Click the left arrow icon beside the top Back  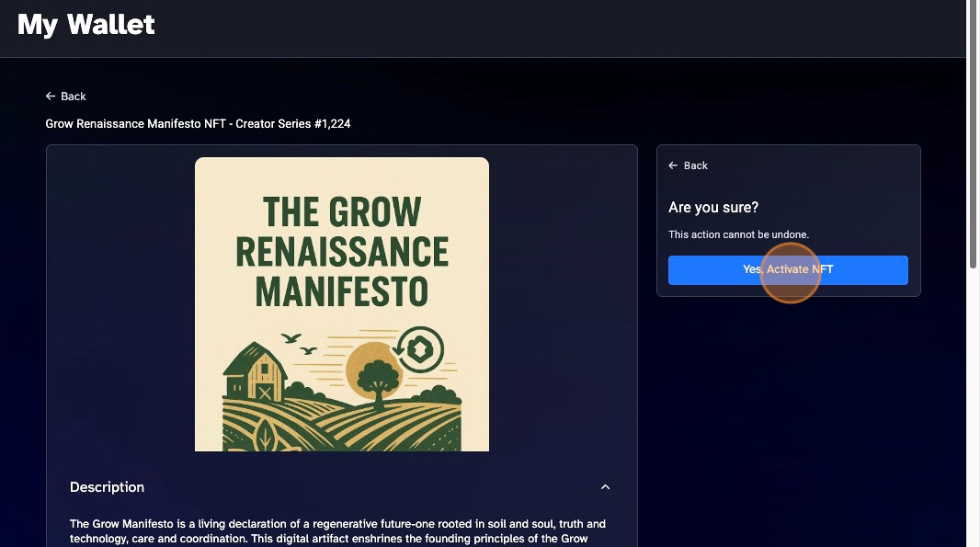tap(51, 97)
